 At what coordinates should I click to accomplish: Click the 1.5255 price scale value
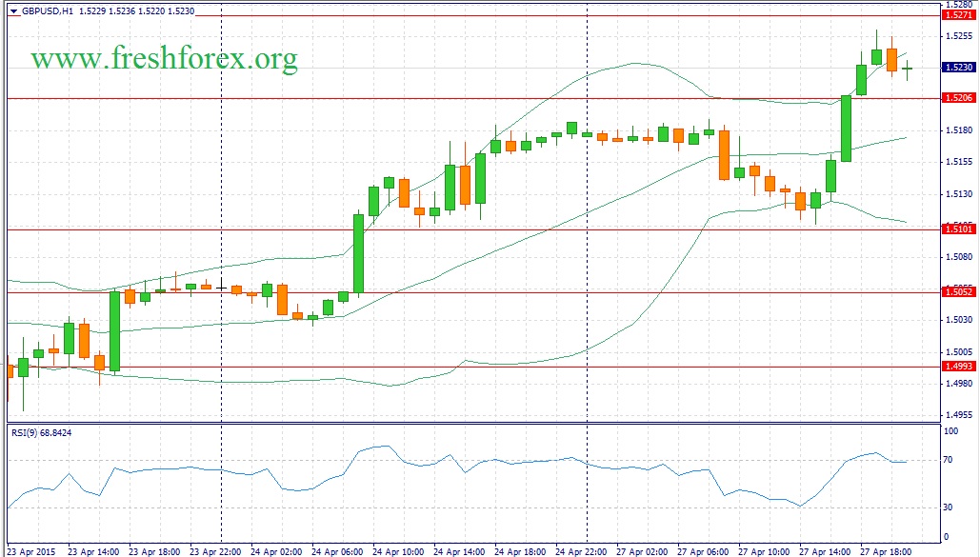point(956,36)
